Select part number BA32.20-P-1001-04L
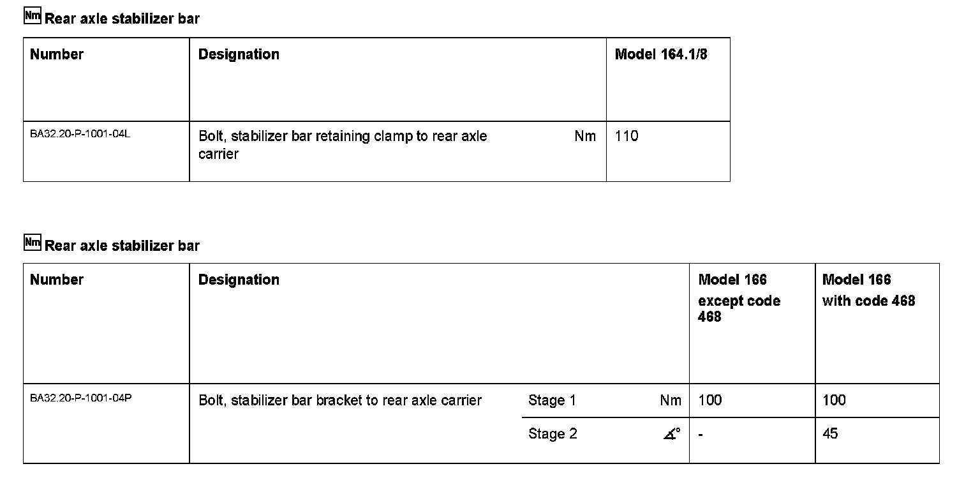 (80, 134)
